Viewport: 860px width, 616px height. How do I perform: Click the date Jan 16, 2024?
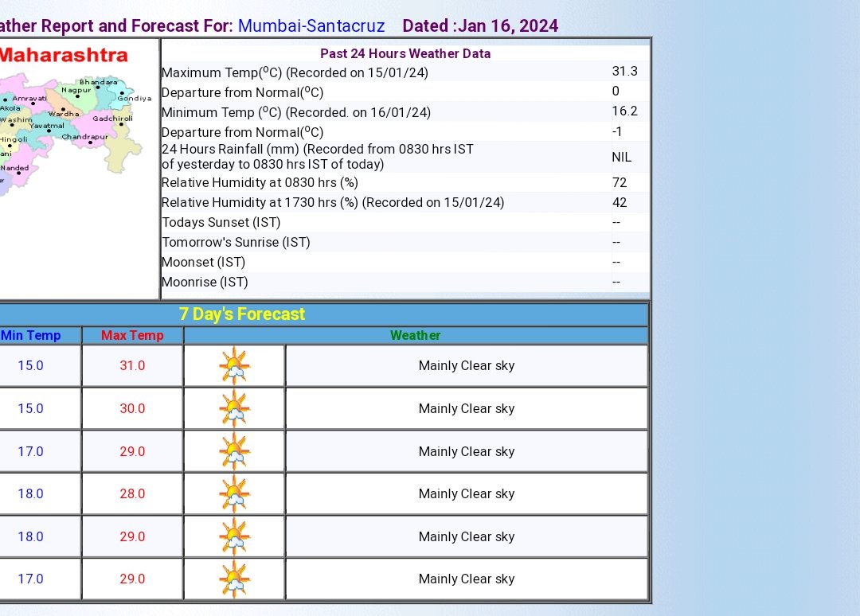click(x=508, y=25)
